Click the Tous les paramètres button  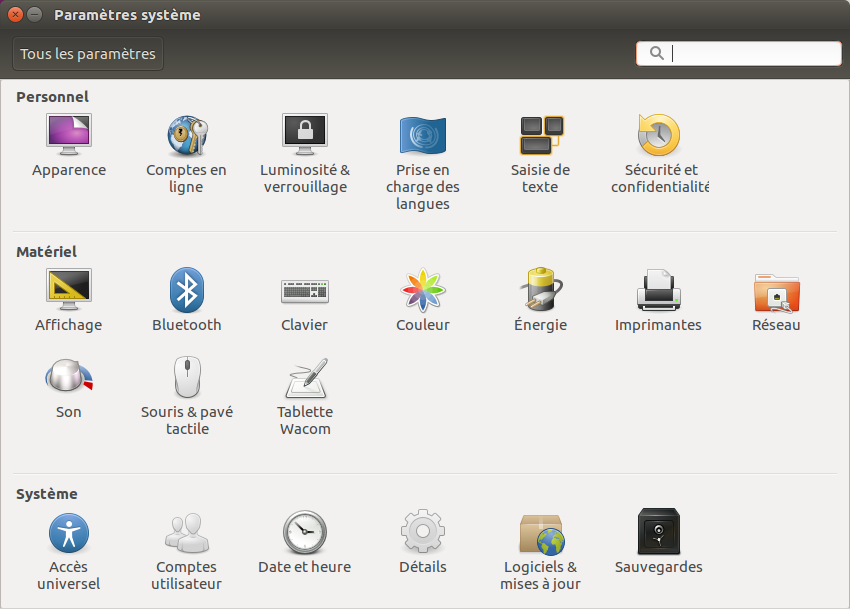coord(87,54)
